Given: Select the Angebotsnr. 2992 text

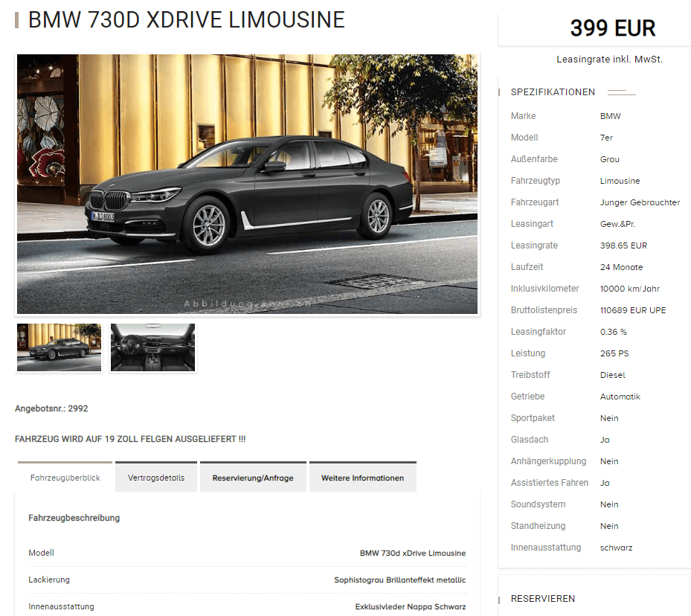Looking at the screenshot, I should click(x=51, y=408).
